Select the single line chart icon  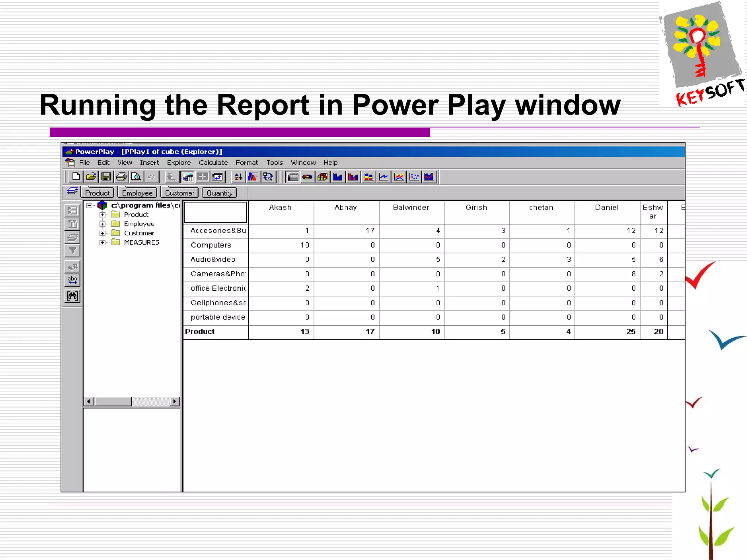click(x=384, y=178)
